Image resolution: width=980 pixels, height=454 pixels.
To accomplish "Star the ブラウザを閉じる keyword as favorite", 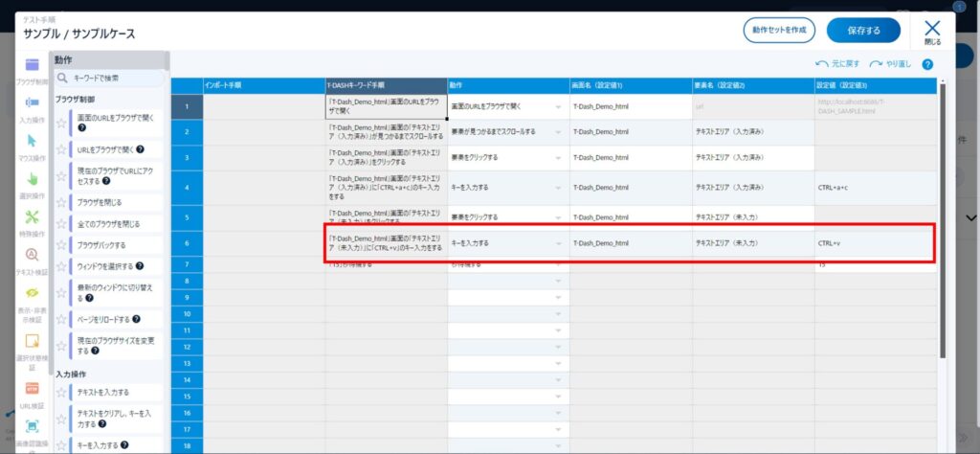I will (x=61, y=202).
